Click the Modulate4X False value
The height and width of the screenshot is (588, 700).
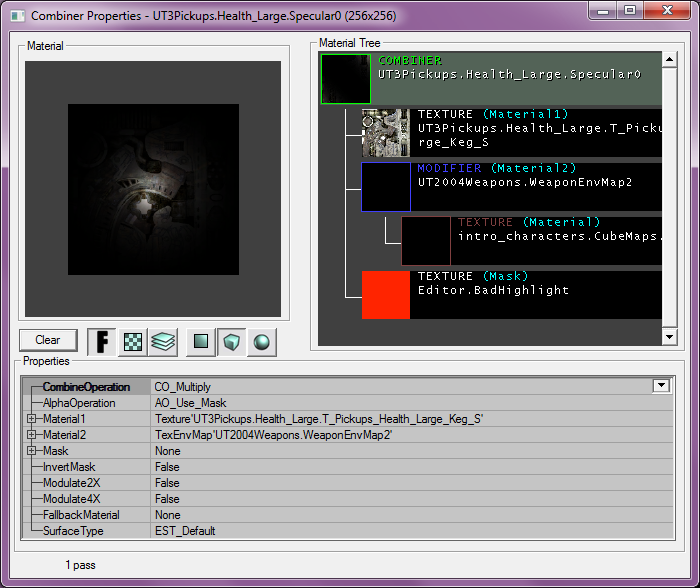pyautogui.click(x=167, y=499)
